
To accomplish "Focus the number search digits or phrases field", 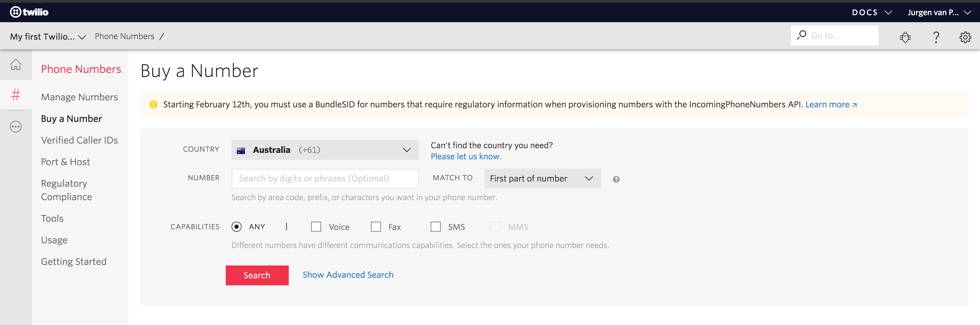I will [325, 179].
